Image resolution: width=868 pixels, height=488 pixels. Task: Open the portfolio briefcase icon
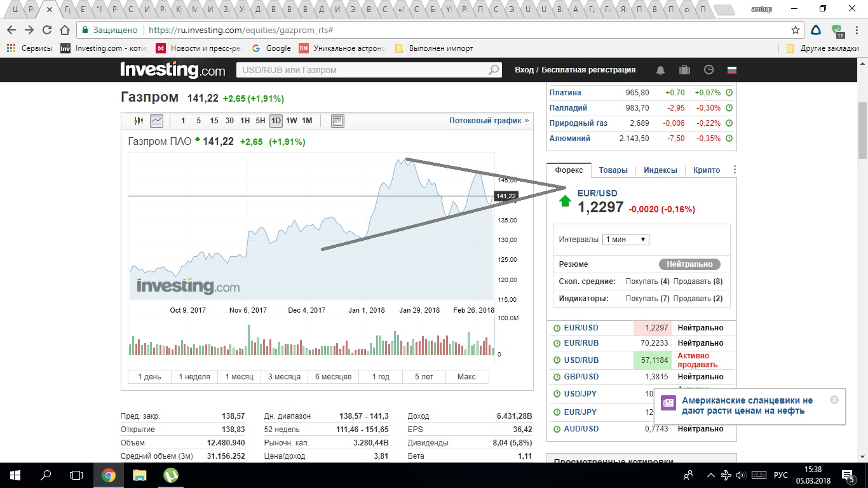coord(684,70)
